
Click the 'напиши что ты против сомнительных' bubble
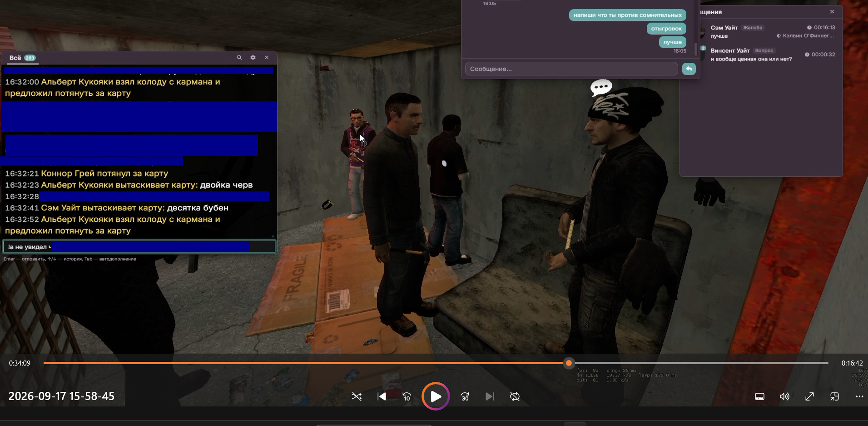click(x=627, y=15)
